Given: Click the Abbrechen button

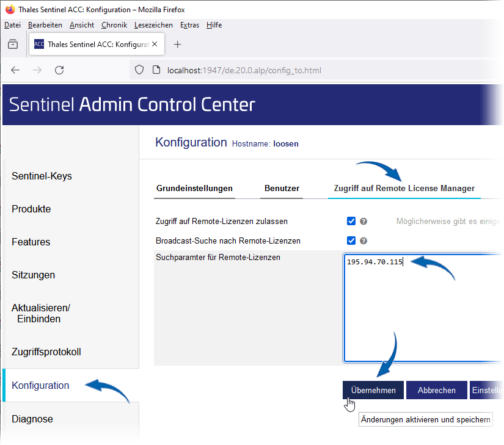Looking at the screenshot, I should (437, 390).
